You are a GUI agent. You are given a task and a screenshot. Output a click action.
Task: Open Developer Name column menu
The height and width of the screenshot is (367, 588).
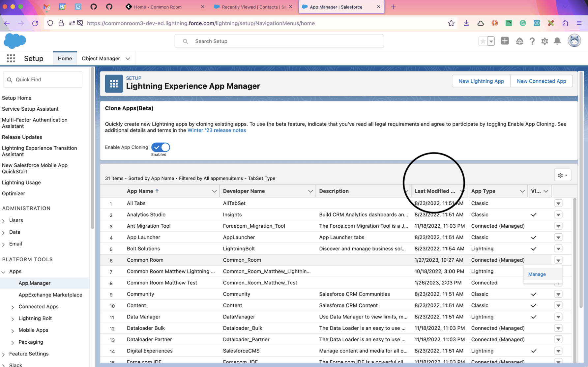310,191
